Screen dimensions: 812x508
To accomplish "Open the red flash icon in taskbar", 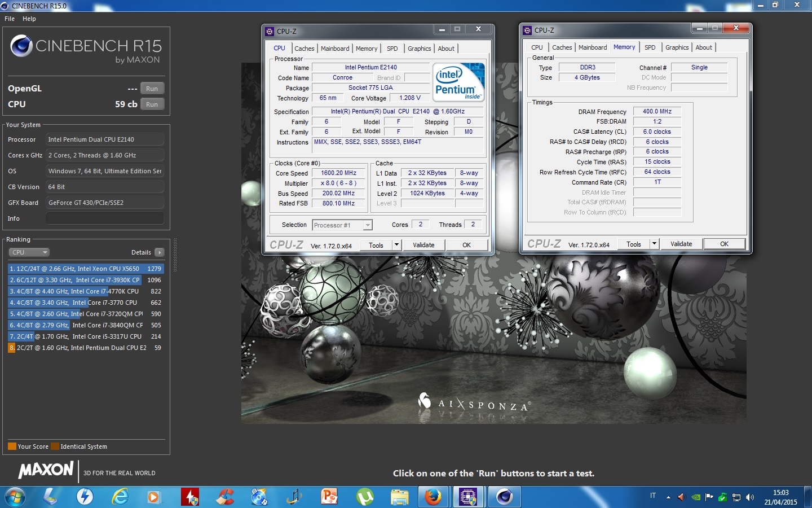I will point(190,497).
